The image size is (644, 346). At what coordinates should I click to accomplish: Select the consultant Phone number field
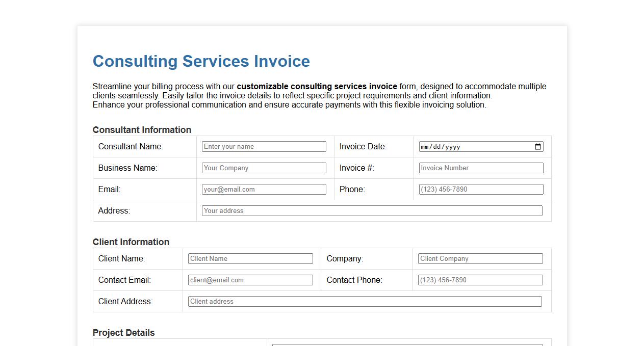(x=480, y=189)
